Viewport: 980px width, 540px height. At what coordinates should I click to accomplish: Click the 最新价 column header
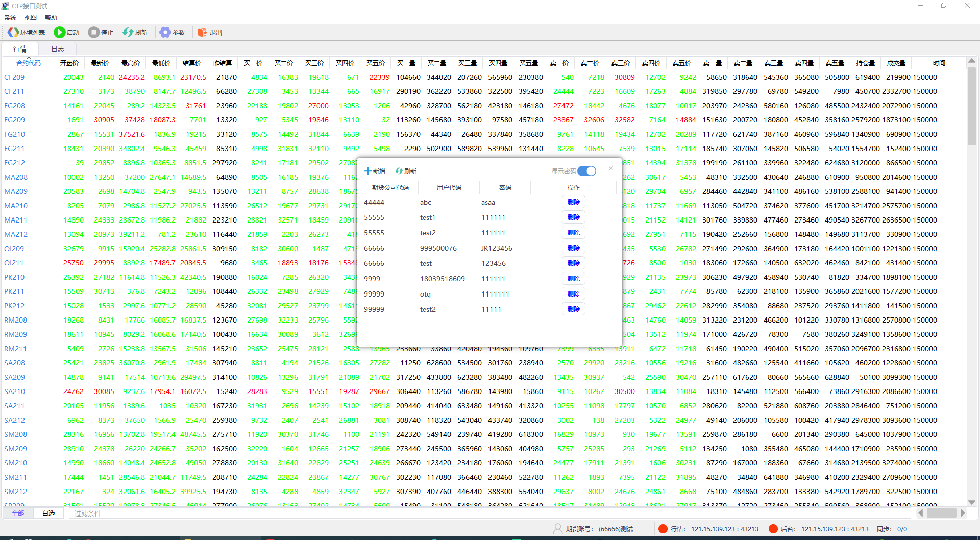click(x=100, y=63)
